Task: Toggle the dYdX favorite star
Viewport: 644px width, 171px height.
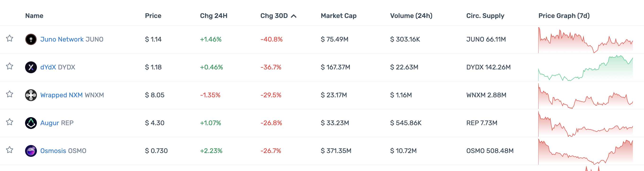Action: (9, 66)
